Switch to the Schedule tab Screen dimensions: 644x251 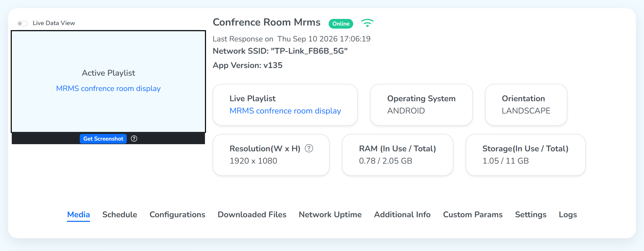[120, 215]
